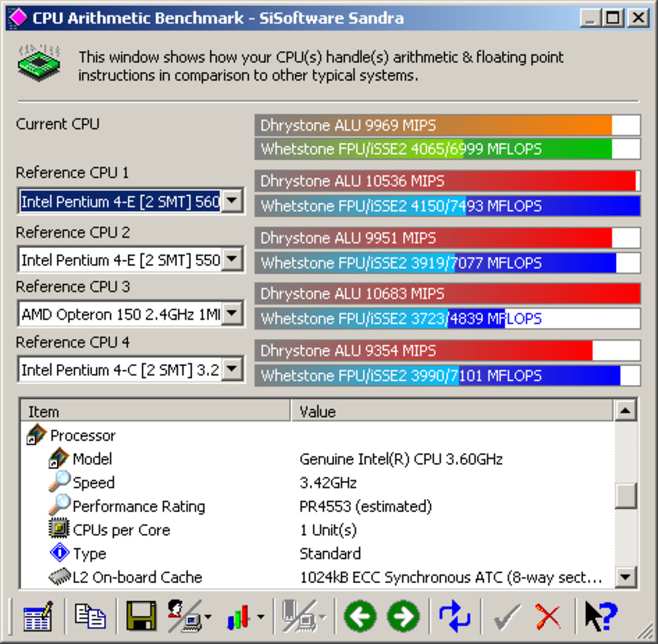658x644 pixels.
Task: Open the user-and-computer icon dropdown arrow
Action: (208, 616)
